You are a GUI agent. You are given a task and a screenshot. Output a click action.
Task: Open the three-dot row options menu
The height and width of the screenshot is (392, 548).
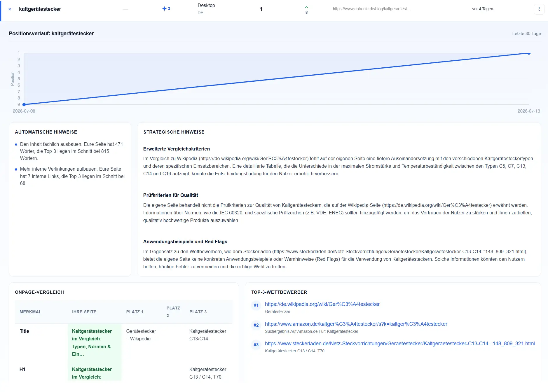pos(539,9)
